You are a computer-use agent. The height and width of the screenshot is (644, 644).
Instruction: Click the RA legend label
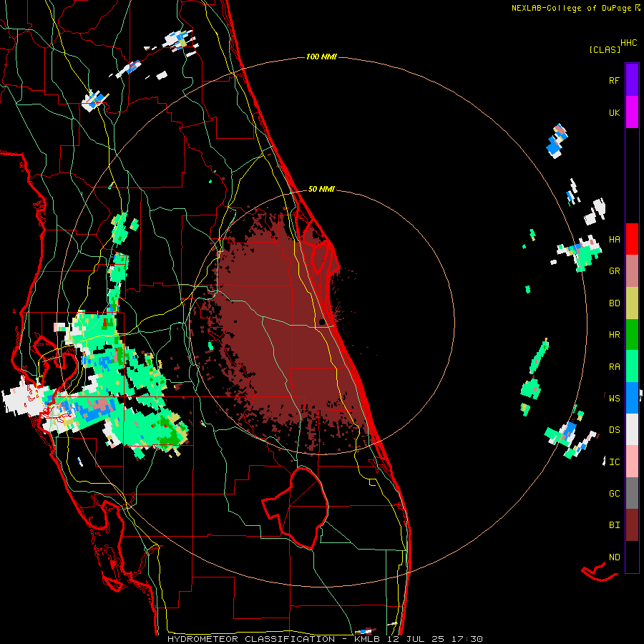tap(615, 367)
